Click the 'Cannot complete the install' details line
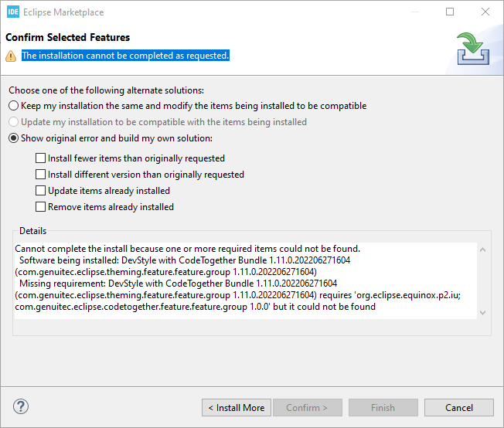 point(187,249)
